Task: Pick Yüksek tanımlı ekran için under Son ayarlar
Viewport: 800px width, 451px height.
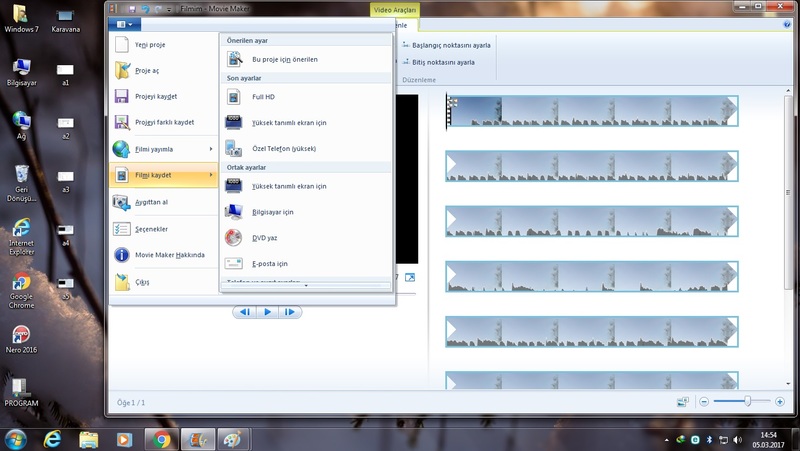Action: pyautogui.click(x=306, y=123)
